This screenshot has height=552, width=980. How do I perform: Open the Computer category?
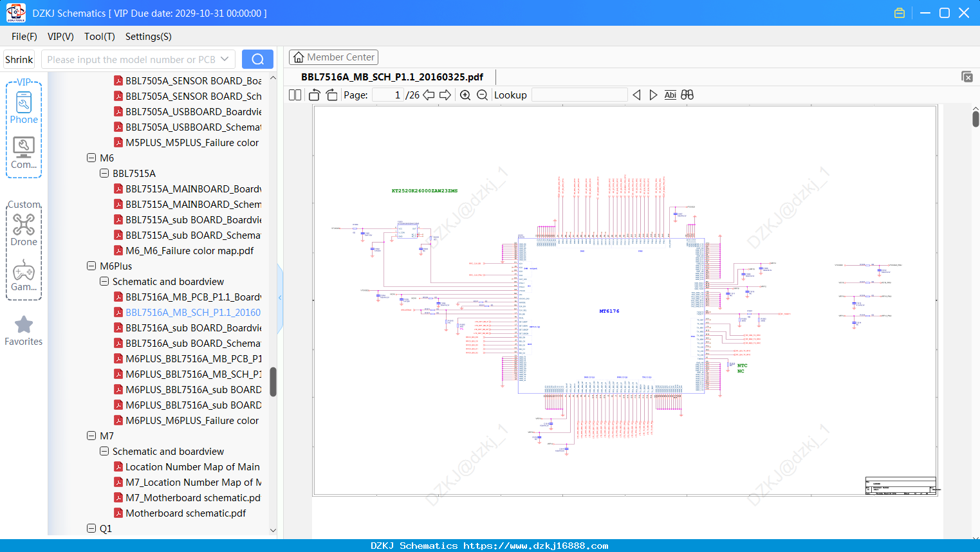pos(24,153)
